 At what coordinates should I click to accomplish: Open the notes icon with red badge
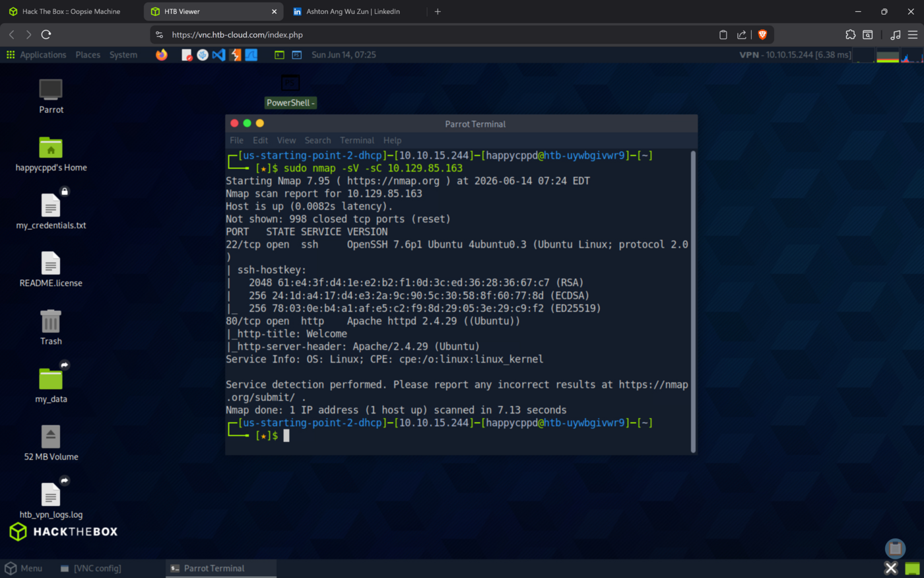pyautogui.click(x=187, y=55)
